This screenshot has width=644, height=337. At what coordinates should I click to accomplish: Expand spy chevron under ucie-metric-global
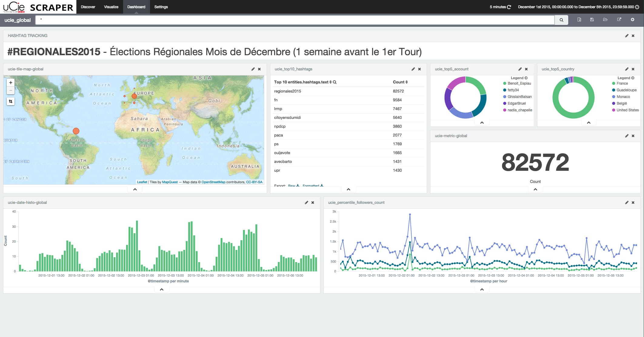point(535,189)
